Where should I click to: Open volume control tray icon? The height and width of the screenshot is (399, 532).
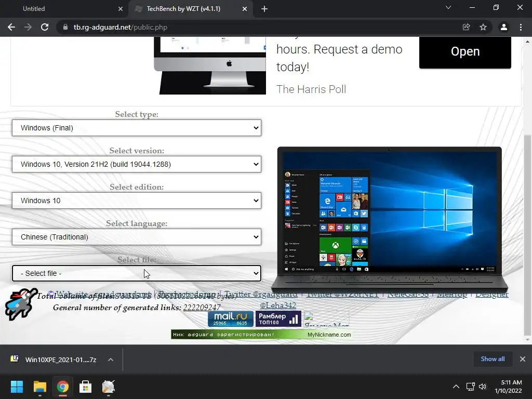[483, 387]
